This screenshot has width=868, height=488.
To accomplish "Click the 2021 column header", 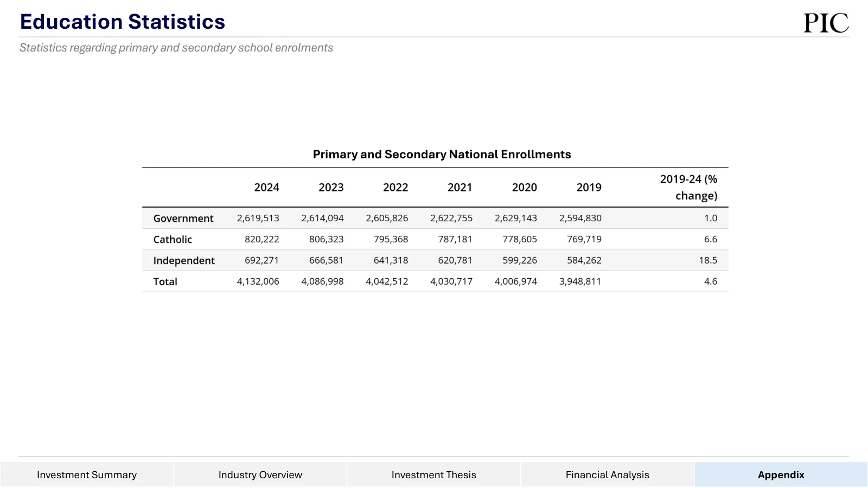I will pos(460,188).
